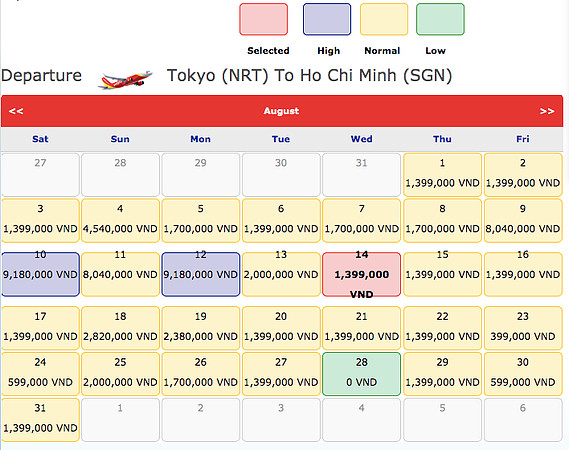The height and width of the screenshot is (450, 569).
Task: Select August 22 departure date
Action: coord(442,328)
